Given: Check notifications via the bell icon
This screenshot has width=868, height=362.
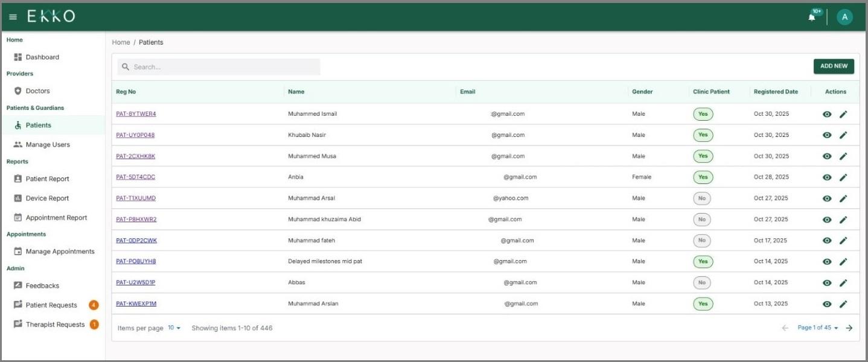Looking at the screenshot, I should pos(811,16).
